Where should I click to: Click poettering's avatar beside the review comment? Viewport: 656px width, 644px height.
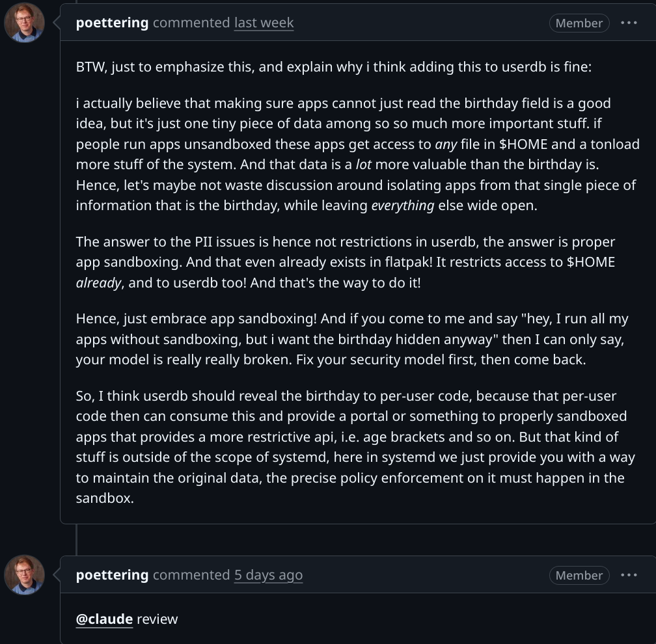(24, 575)
